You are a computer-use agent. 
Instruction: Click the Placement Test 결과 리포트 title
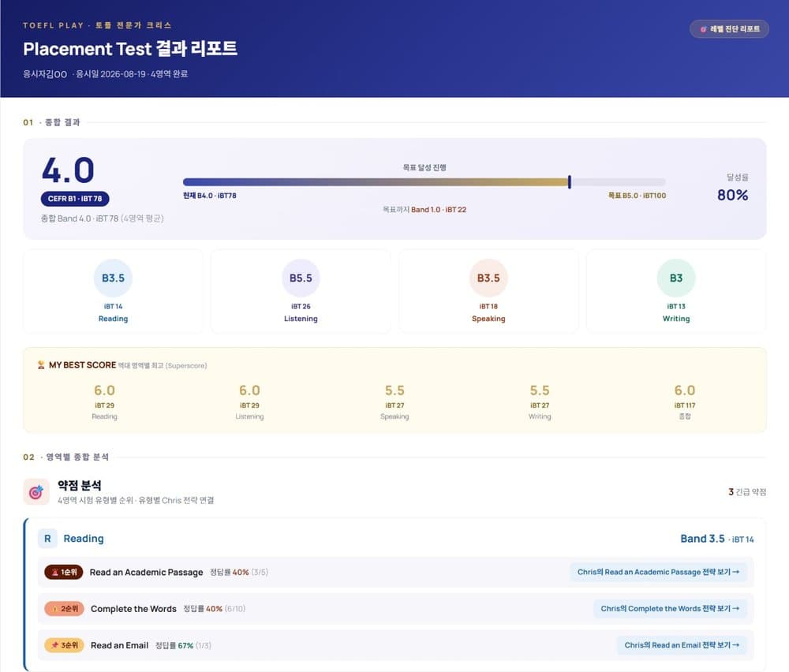(x=130, y=49)
